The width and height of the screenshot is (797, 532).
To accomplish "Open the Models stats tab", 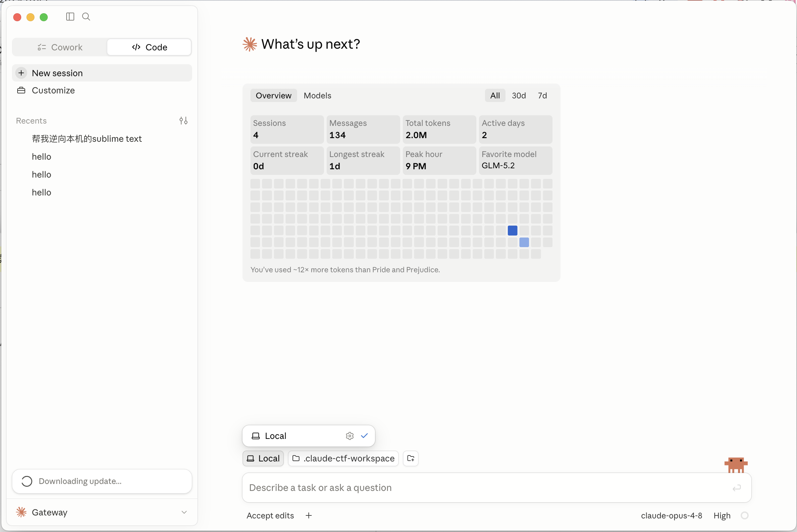I will (317, 96).
